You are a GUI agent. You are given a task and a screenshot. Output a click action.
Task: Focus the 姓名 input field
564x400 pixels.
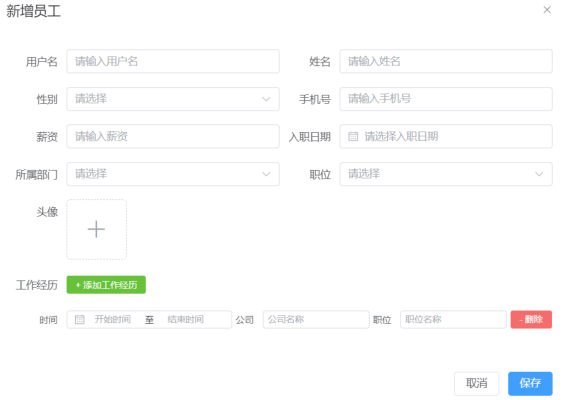[446, 62]
